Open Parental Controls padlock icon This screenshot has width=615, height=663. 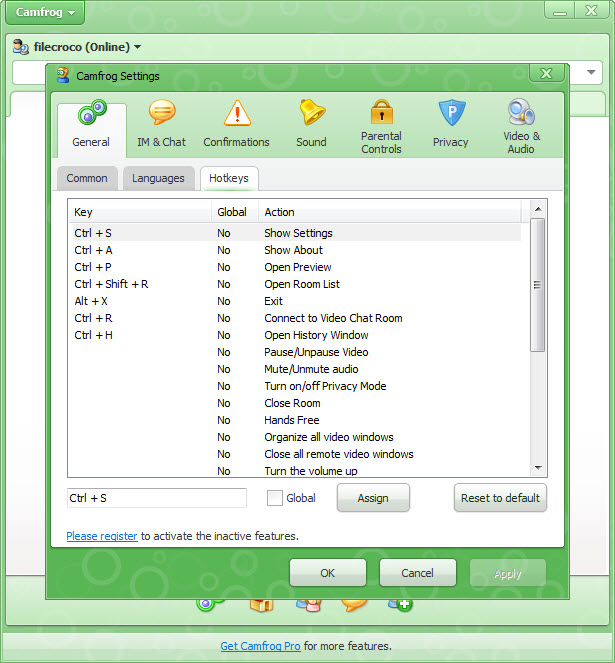point(382,112)
